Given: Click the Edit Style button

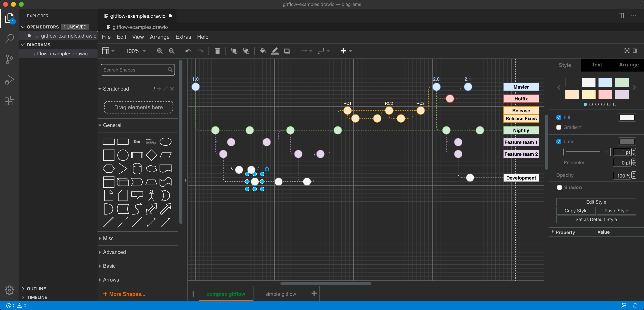Looking at the screenshot, I should pos(596,202).
